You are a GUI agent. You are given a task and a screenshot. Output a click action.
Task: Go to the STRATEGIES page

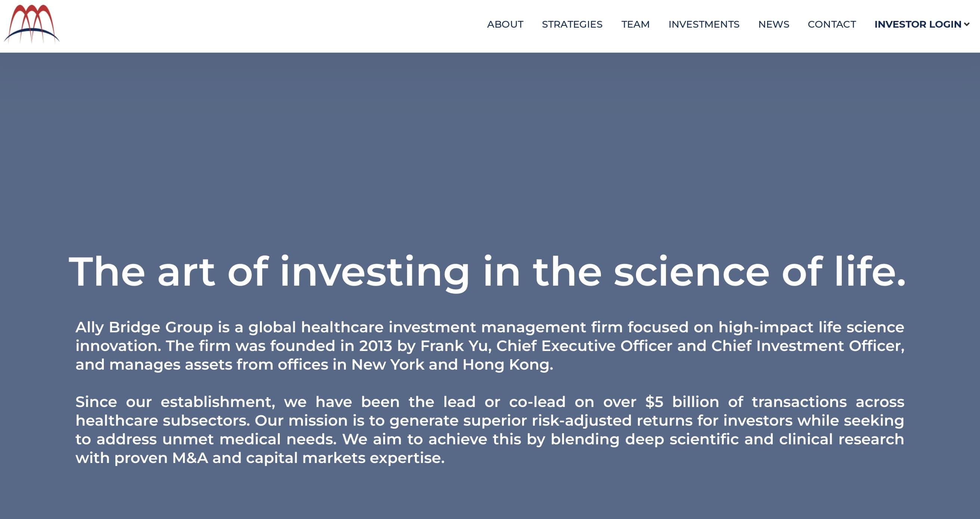[572, 24]
